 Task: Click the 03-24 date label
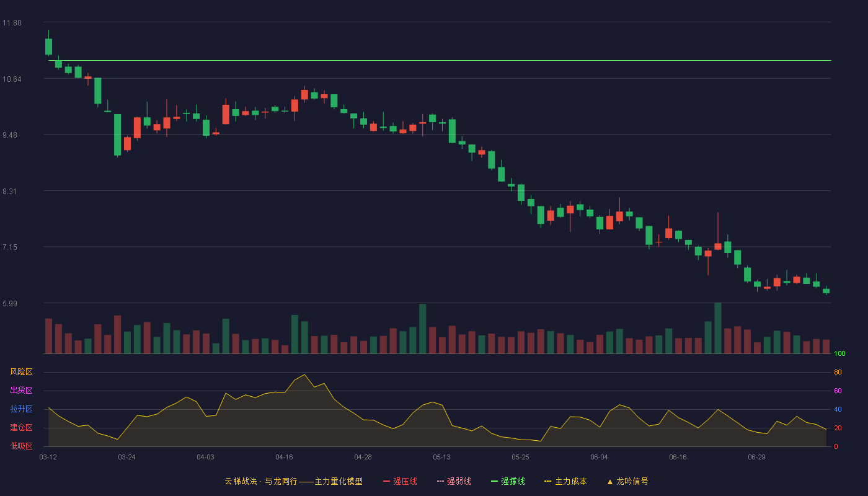pyautogui.click(x=126, y=457)
